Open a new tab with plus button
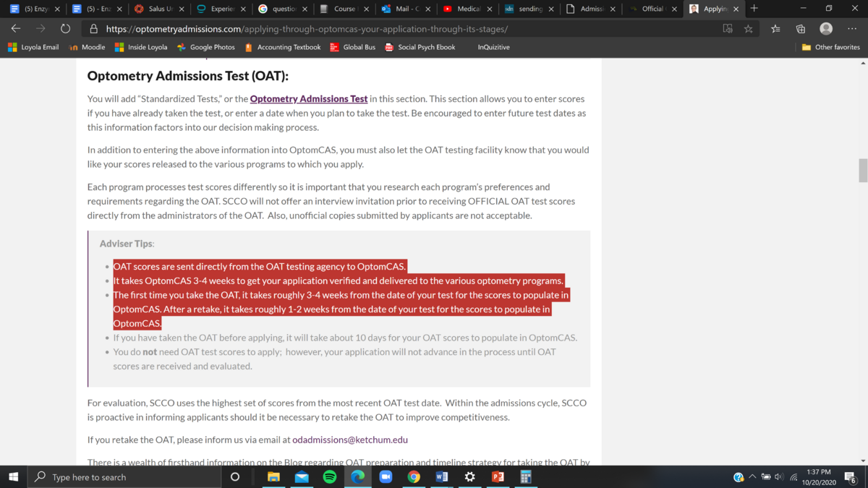Screen dimensions: 868x488 [x=754, y=9]
